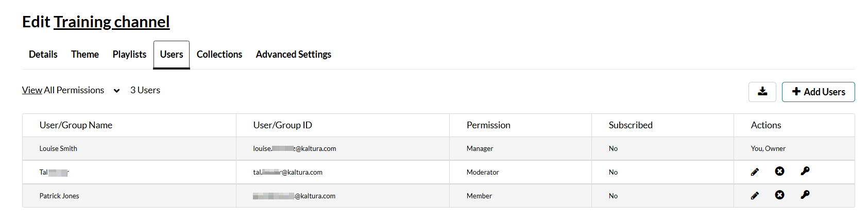Edit the Moderator user's permission with the pencil
This screenshot has height=221, width=868.
tap(755, 172)
